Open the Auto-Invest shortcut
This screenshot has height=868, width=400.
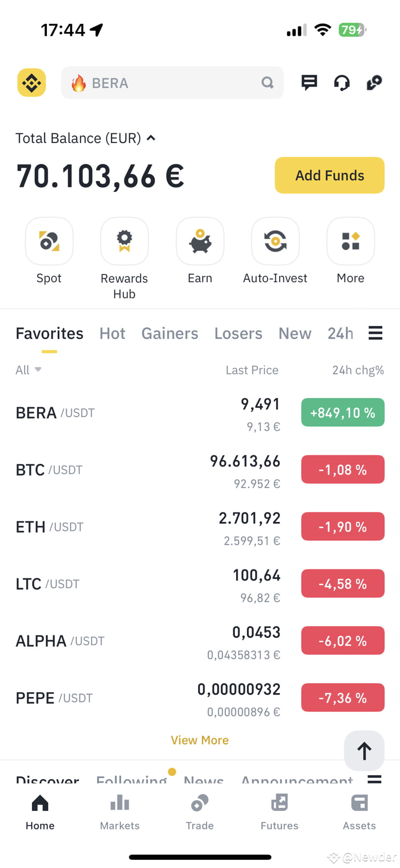pos(275,241)
